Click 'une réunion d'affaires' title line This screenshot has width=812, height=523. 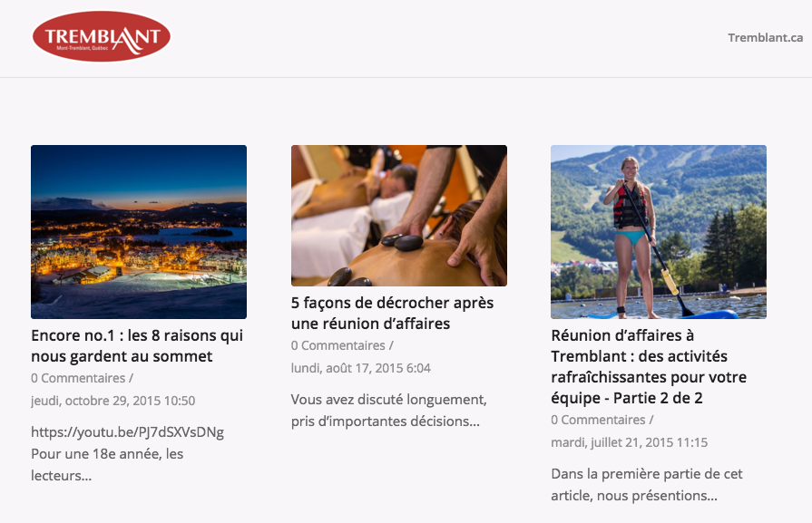[x=371, y=324]
